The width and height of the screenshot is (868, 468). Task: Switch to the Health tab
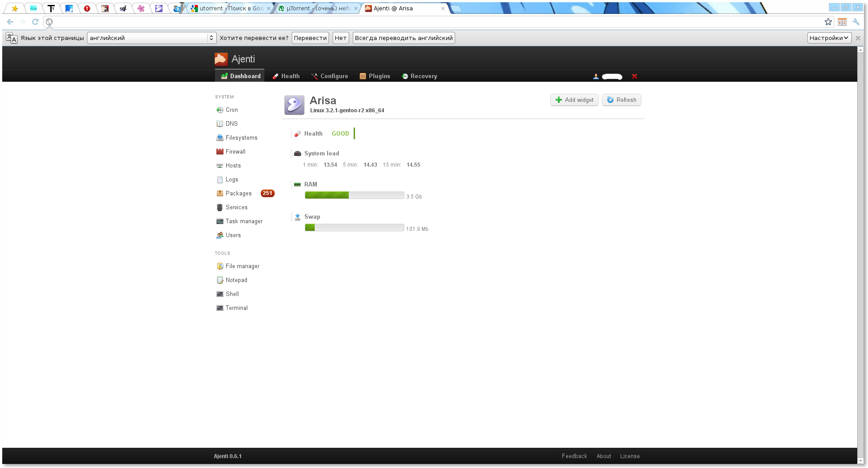(x=286, y=76)
